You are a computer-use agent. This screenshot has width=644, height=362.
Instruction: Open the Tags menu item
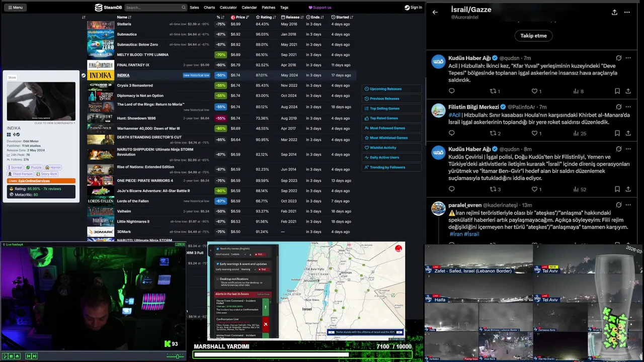pyautogui.click(x=284, y=8)
